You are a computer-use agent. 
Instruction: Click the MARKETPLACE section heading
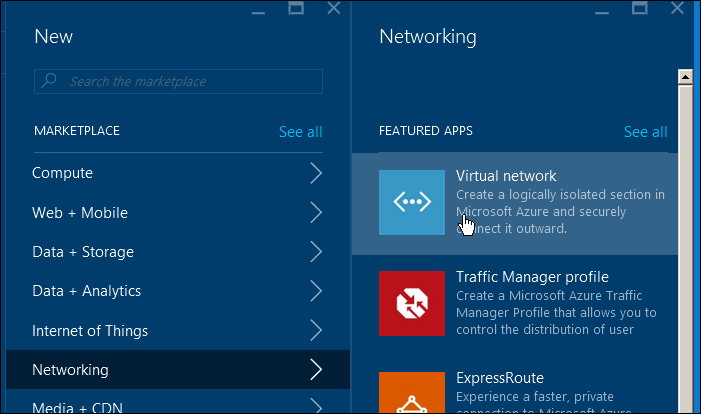pyautogui.click(x=77, y=131)
